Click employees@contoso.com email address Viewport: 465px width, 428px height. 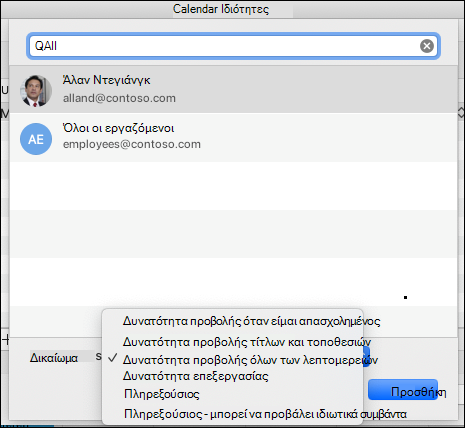(x=132, y=144)
